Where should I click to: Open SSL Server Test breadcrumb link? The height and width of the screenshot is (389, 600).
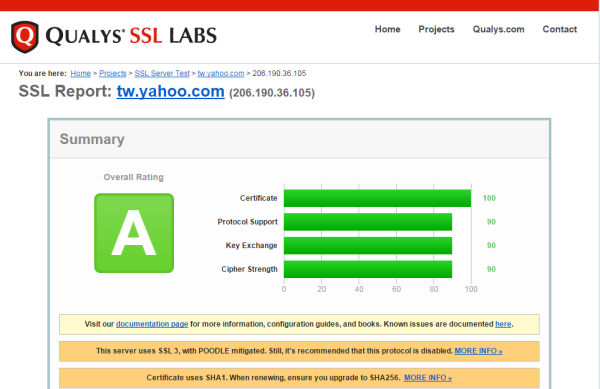click(x=162, y=73)
